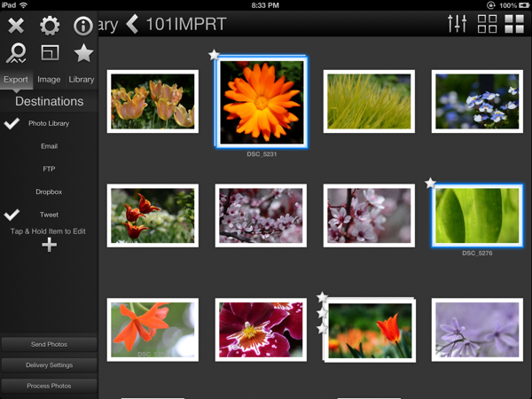The width and height of the screenshot is (532, 399).
Task: Open the filter sliders icon at top right
Action: [x=458, y=24]
